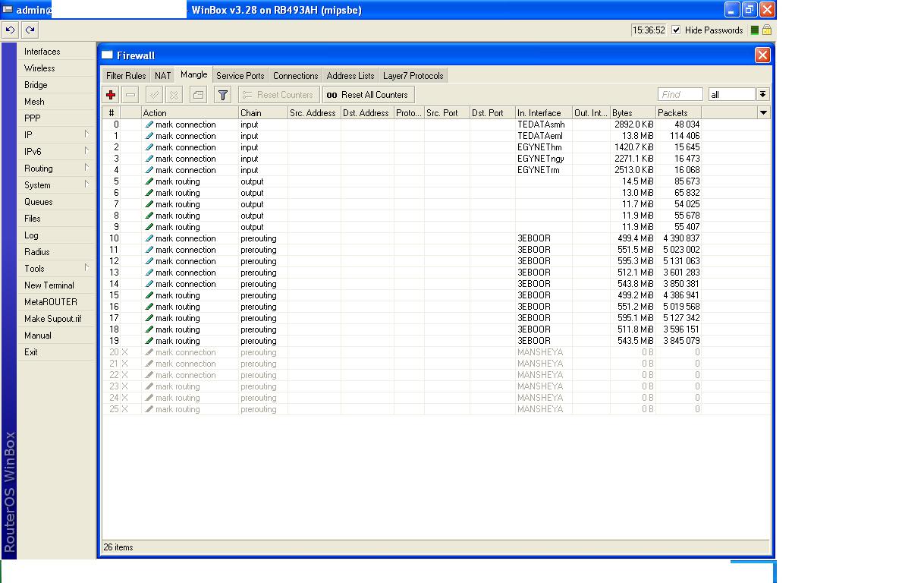Click the Enable rule checkmark icon

[x=154, y=95]
